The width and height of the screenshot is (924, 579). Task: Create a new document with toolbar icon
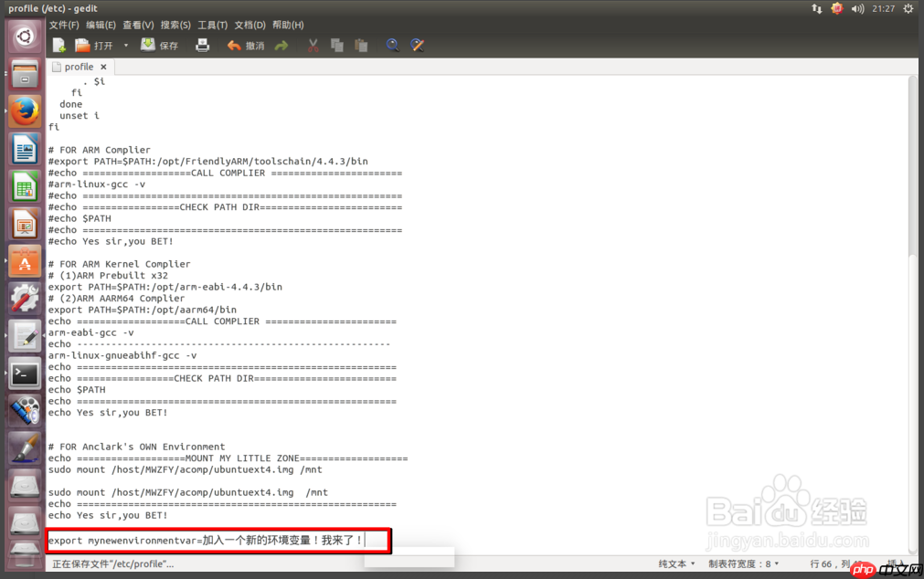click(x=58, y=46)
